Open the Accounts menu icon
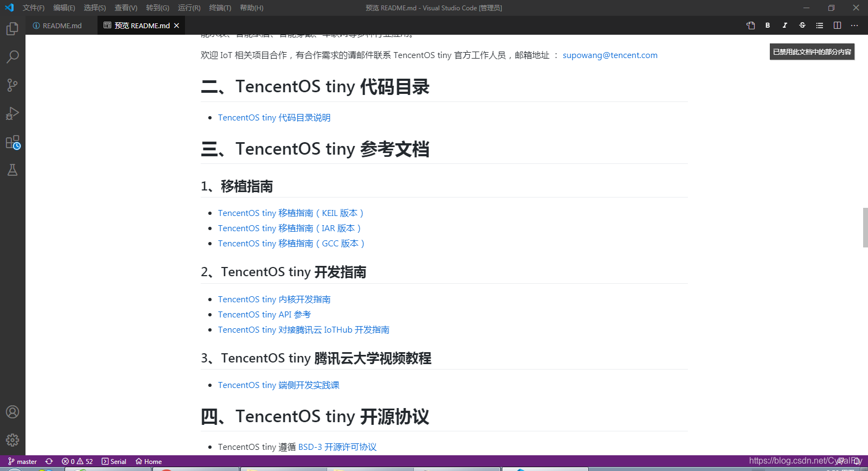Viewport: 868px width, 471px height. 12,412
